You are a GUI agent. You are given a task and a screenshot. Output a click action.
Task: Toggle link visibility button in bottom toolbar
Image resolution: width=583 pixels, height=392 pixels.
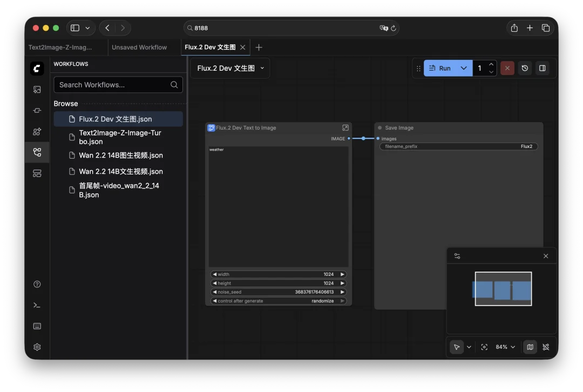(x=546, y=347)
